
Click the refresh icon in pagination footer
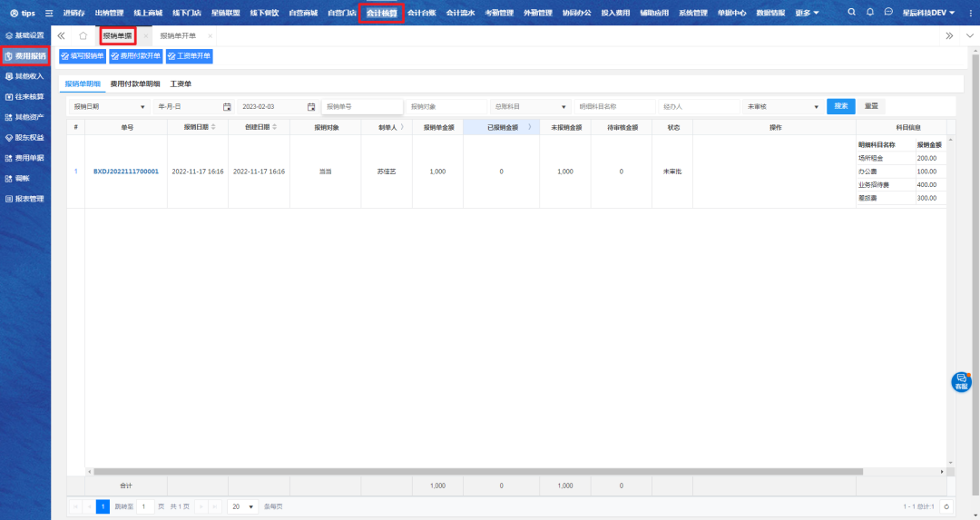tap(946, 506)
